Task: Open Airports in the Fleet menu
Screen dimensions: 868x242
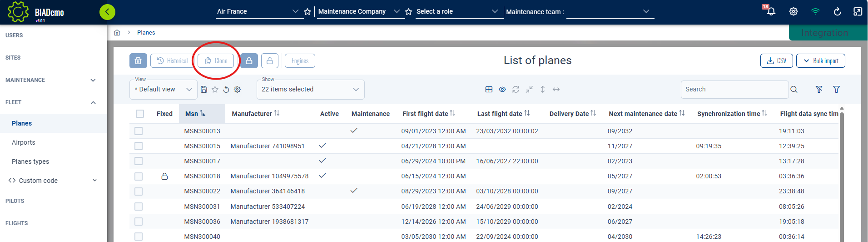Action: (x=24, y=142)
